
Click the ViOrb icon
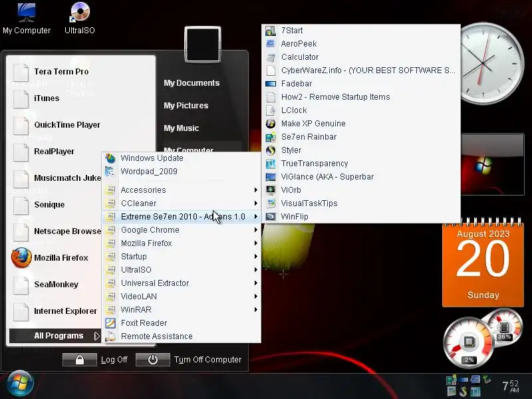271,190
